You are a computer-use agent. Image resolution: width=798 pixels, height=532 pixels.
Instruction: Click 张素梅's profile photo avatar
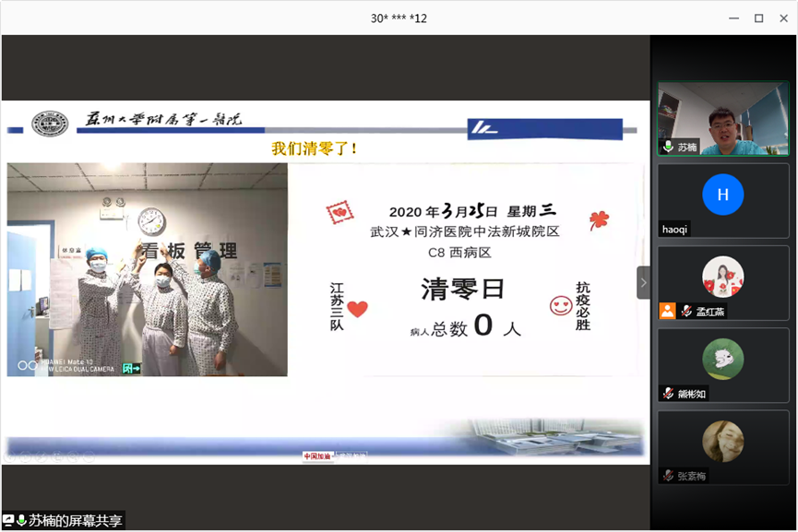click(x=722, y=441)
